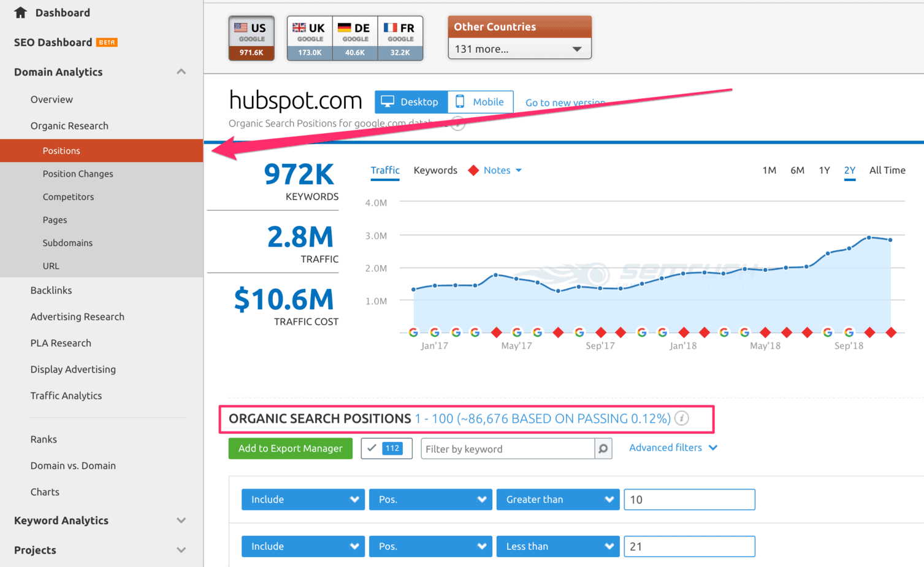Expand the Projects section
Image resolution: width=924 pixels, height=567 pixels.
pos(181,550)
